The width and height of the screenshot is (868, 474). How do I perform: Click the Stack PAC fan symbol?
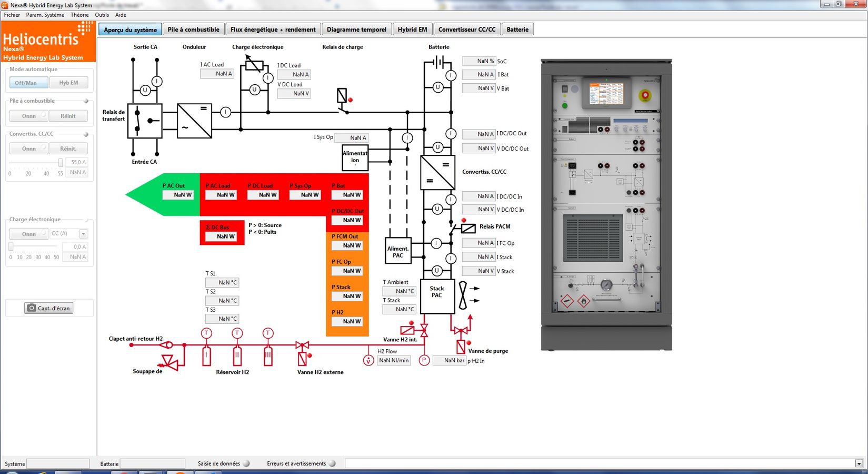point(463,295)
